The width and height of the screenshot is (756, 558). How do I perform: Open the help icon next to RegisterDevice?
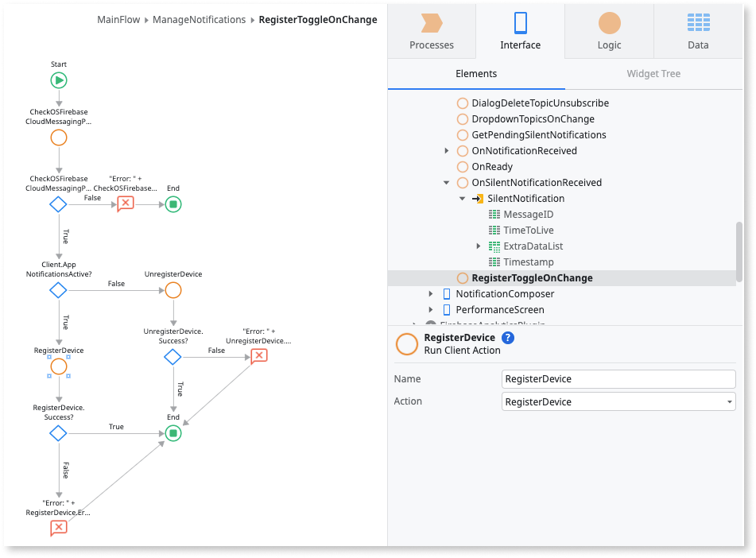click(506, 337)
